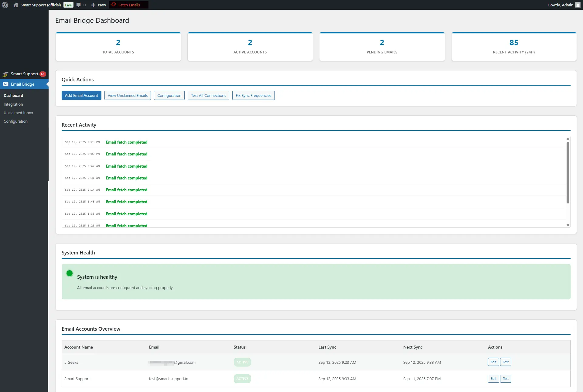
Task: Click Fix Sync Frequencies button
Action: click(254, 95)
